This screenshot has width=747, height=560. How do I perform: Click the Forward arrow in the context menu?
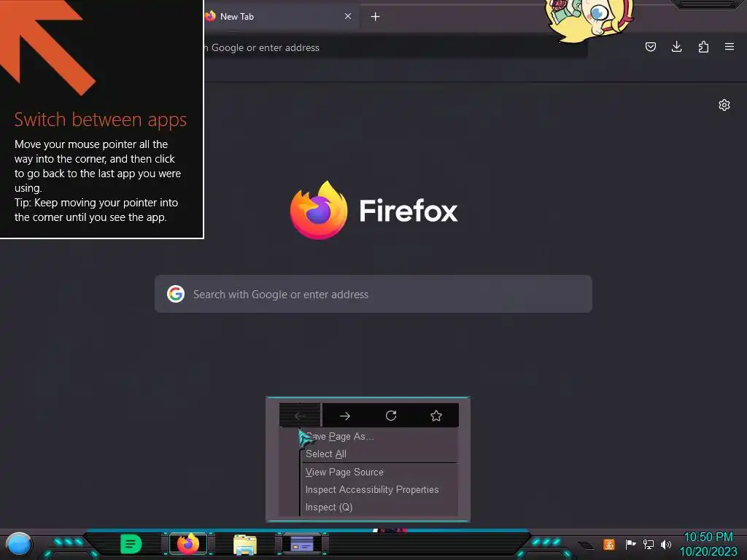tap(345, 416)
